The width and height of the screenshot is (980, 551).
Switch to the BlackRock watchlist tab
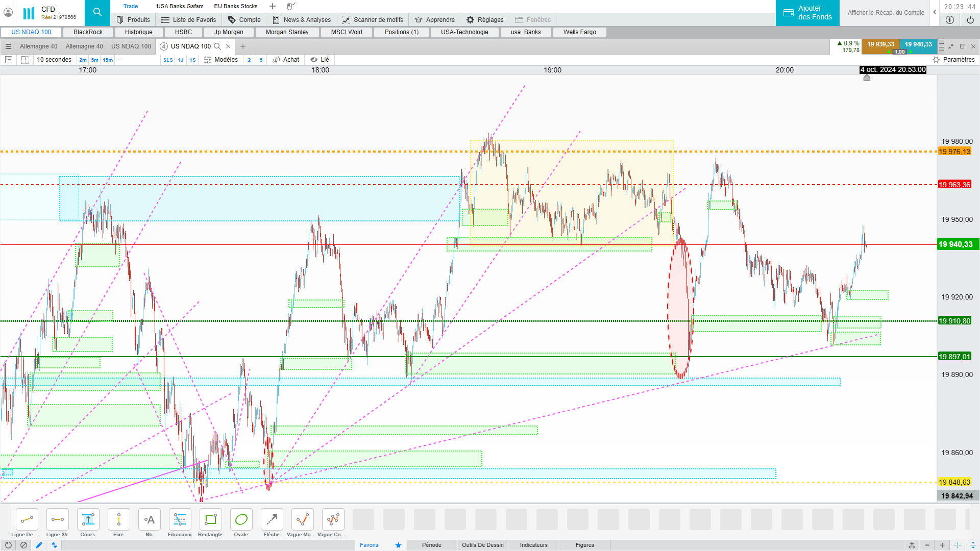coord(88,32)
